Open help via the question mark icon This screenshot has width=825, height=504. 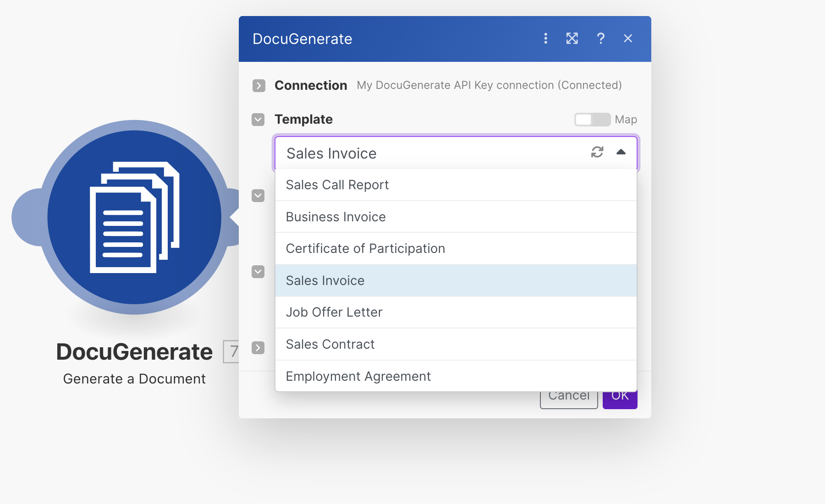pyautogui.click(x=600, y=38)
